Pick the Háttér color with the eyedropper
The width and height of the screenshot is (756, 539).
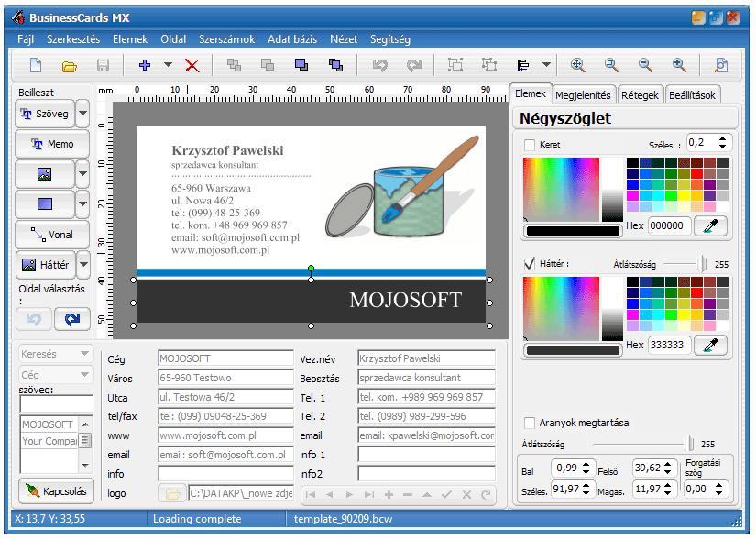pos(711,345)
